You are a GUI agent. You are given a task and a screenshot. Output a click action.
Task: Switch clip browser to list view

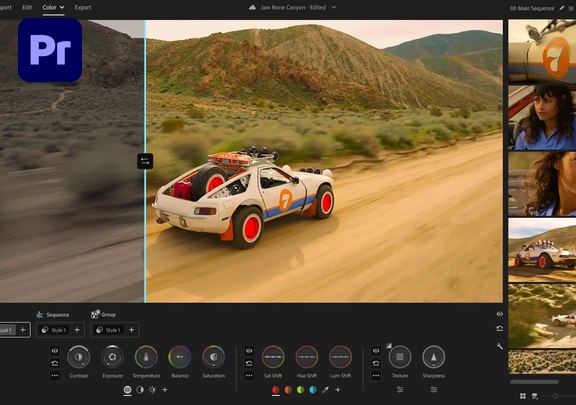(x=535, y=396)
